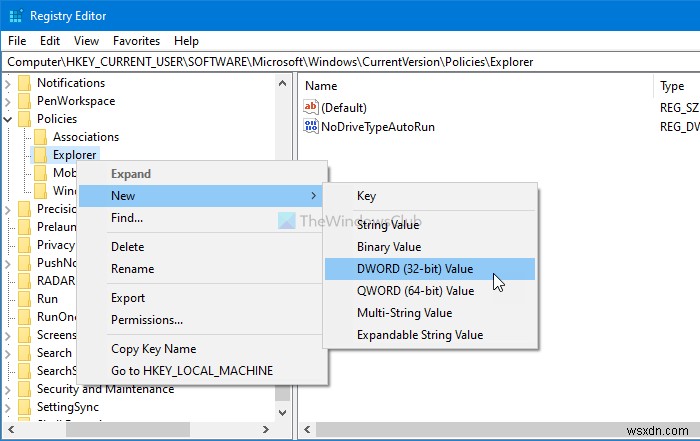
Task: Expand the PenWorkspace tree node
Action: click(x=8, y=101)
